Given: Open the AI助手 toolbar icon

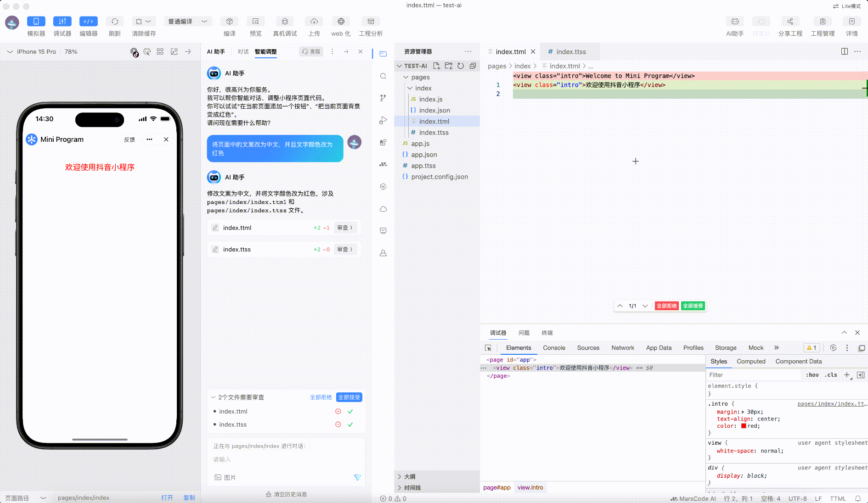Looking at the screenshot, I should click(x=734, y=22).
